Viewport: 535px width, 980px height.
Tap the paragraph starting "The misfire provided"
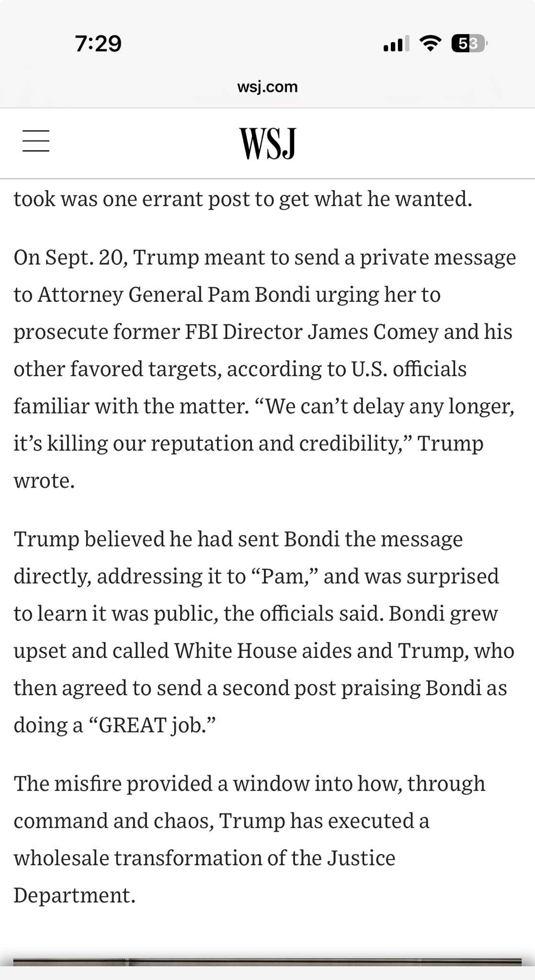(249, 839)
